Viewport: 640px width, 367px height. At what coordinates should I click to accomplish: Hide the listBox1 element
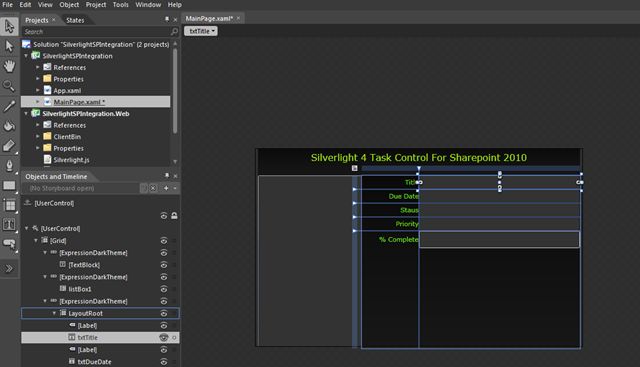[164, 289]
